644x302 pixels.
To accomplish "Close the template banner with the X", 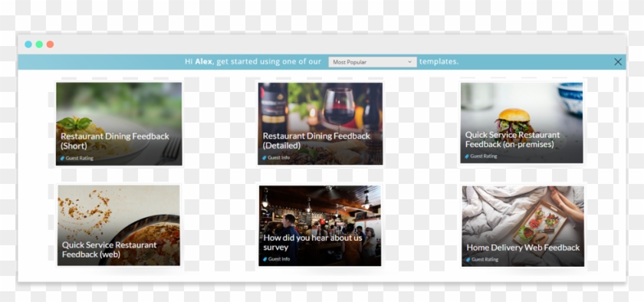I will tap(618, 61).
